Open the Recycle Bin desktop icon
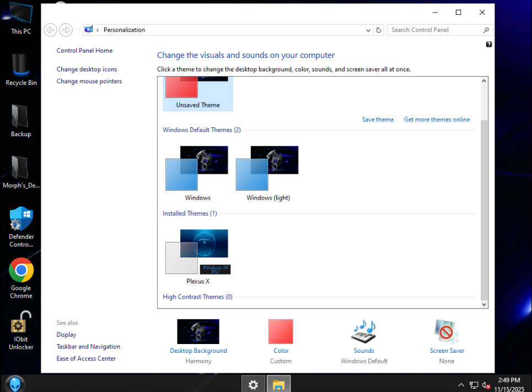 click(x=21, y=65)
